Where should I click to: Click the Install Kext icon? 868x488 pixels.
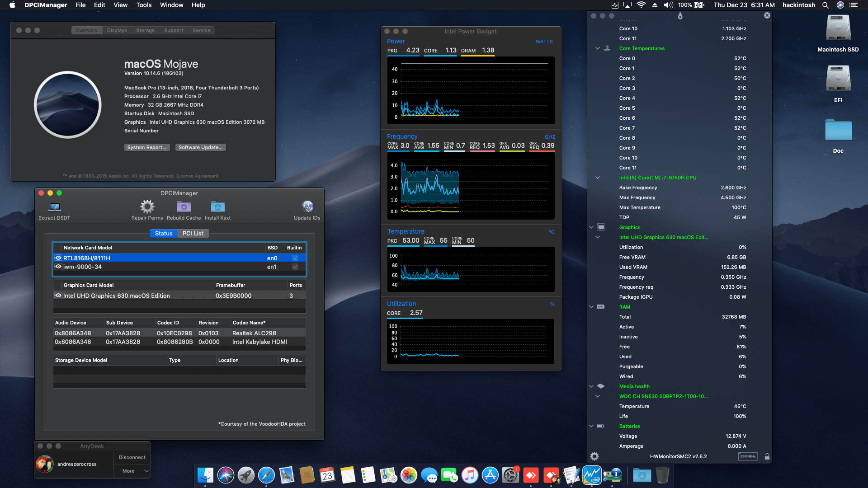[x=217, y=206]
